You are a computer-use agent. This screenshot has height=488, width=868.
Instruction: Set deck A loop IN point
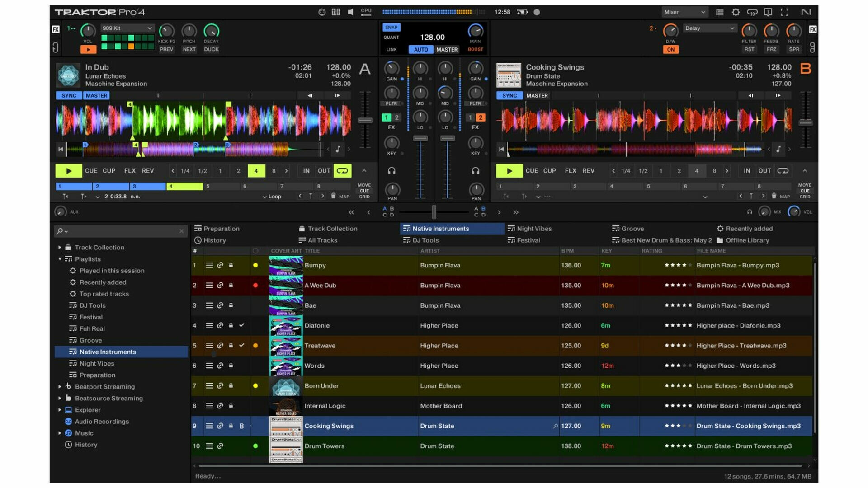pyautogui.click(x=306, y=171)
